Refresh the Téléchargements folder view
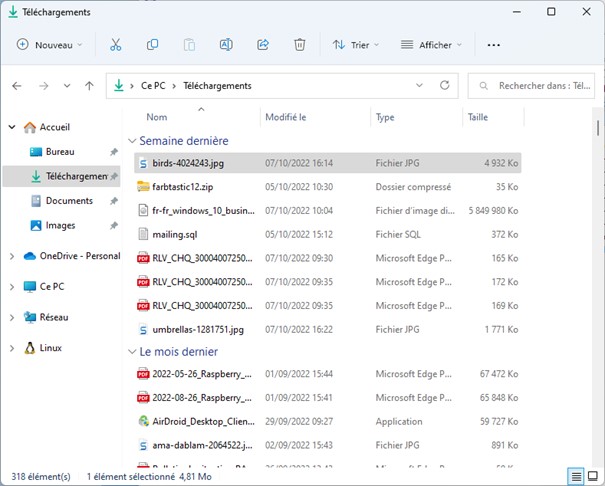 coord(445,86)
